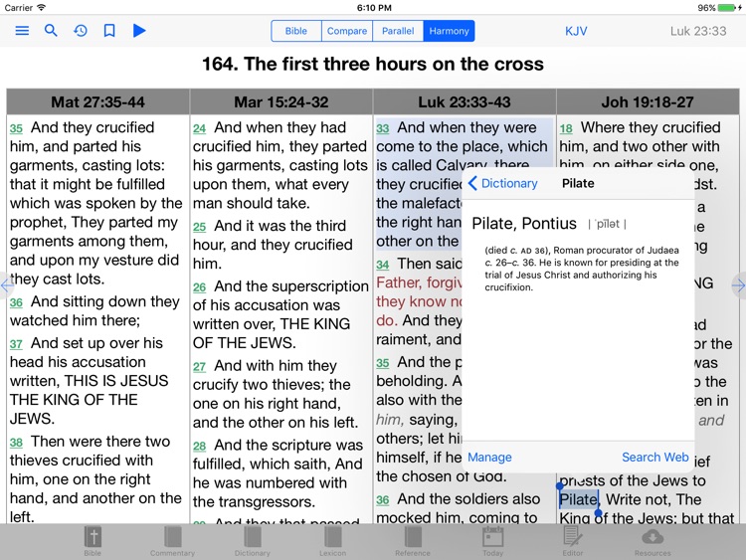Go to previous section arrow
Screen dimensions: 746x560
point(6,285)
